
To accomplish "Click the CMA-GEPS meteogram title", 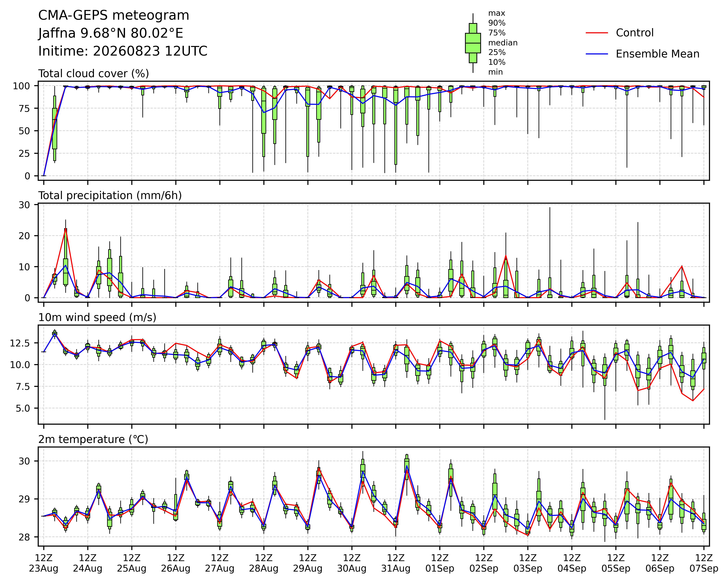I will [x=114, y=16].
